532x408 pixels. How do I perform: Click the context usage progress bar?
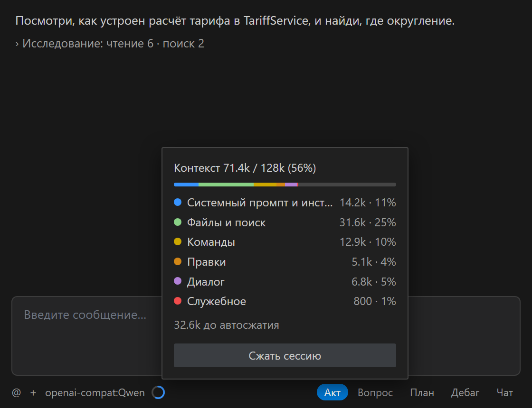285,185
